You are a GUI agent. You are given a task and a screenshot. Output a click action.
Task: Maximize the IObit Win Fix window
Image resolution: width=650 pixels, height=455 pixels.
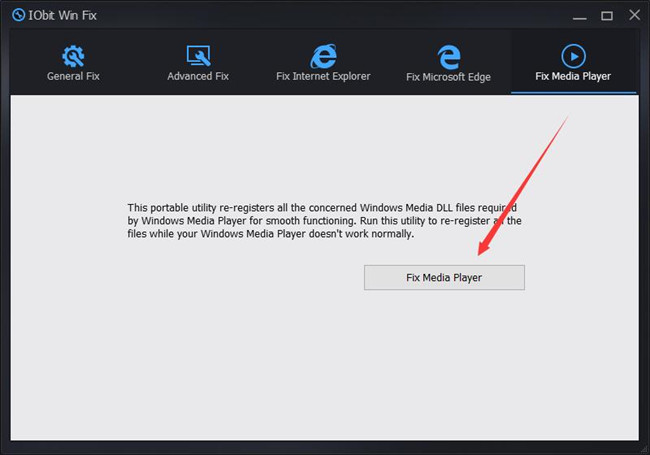(x=607, y=16)
